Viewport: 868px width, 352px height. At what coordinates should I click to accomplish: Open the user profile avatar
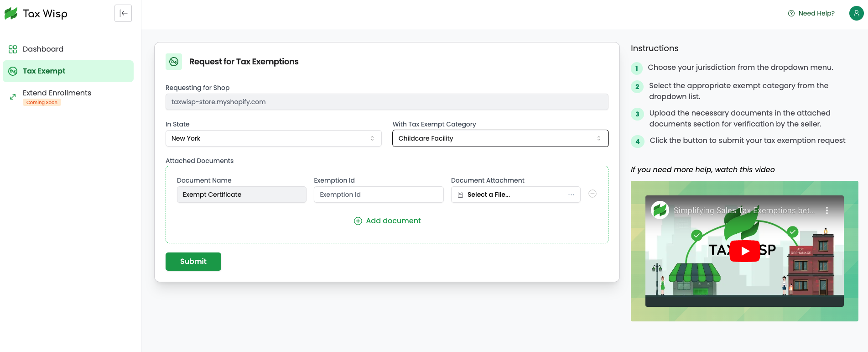point(856,13)
